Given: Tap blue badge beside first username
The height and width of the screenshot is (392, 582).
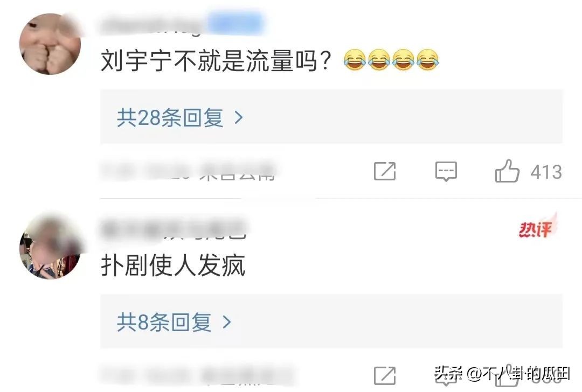Looking at the screenshot, I should pyautogui.click(x=235, y=23).
